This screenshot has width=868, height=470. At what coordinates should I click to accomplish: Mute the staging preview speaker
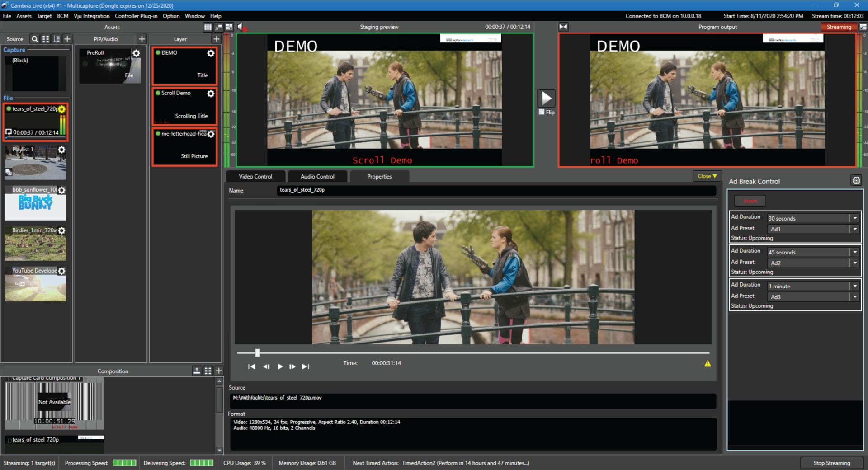241,27
